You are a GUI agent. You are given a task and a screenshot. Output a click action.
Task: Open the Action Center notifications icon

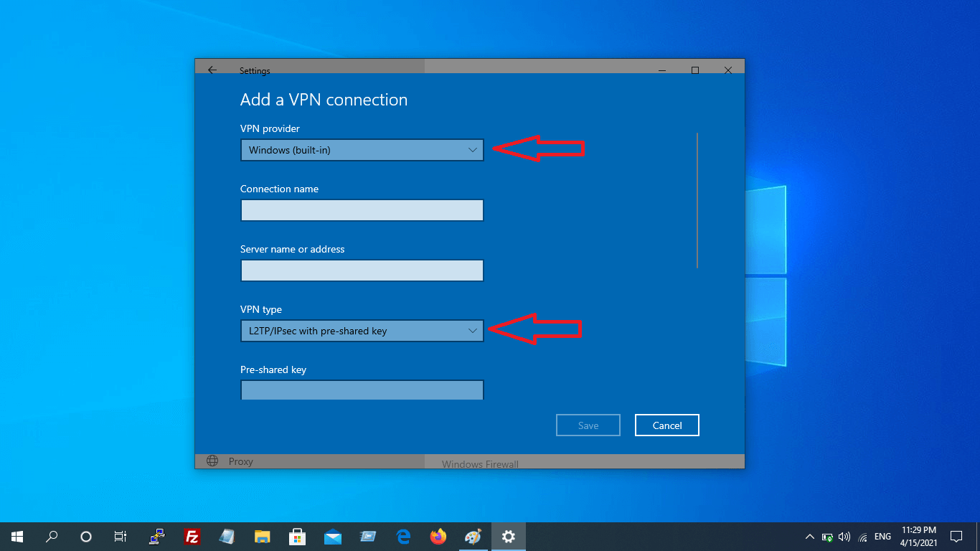(x=956, y=537)
